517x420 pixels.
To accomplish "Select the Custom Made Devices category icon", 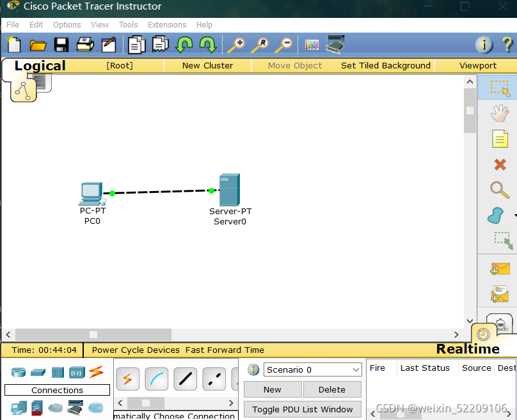I will 76,408.
